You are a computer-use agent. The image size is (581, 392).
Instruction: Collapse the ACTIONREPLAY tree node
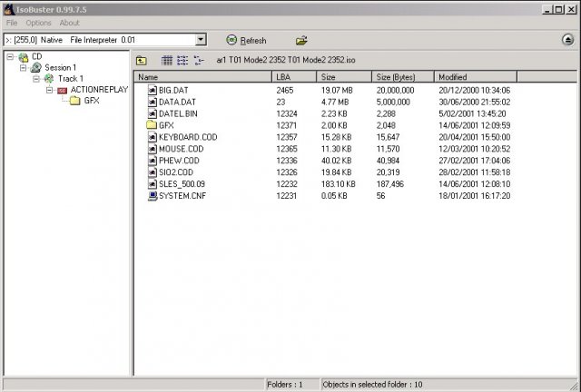49,90
